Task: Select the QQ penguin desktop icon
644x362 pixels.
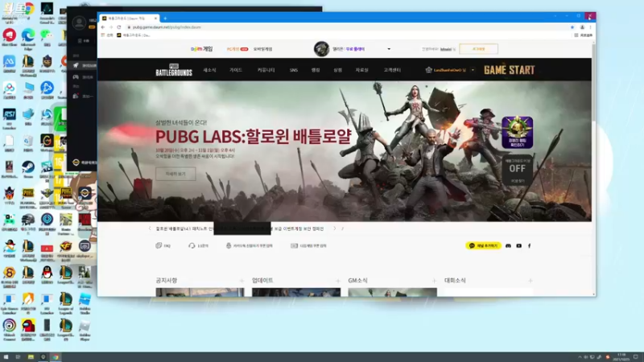Action: [x=47, y=274]
